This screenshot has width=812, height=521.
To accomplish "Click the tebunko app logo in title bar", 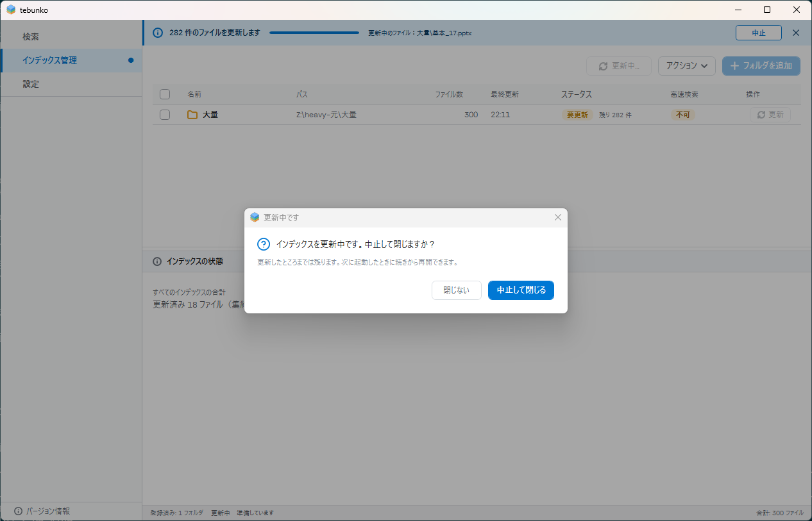I will pyautogui.click(x=11, y=10).
